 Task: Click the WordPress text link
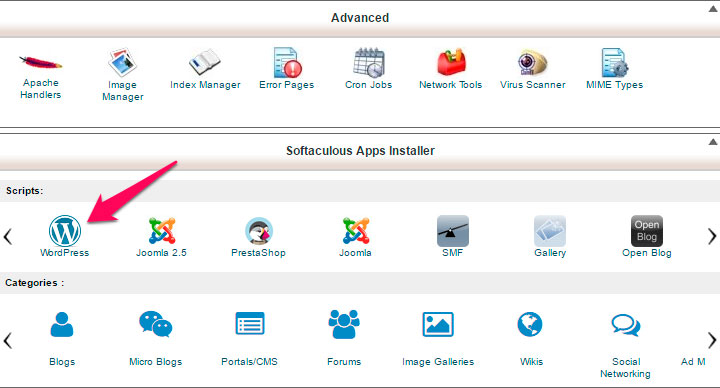(x=65, y=253)
